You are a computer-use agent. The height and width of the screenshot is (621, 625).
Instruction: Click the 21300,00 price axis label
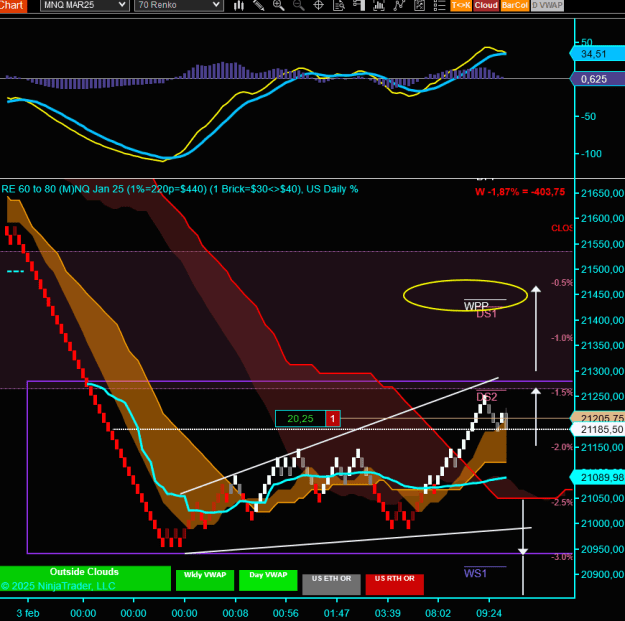(x=602, y=371)
